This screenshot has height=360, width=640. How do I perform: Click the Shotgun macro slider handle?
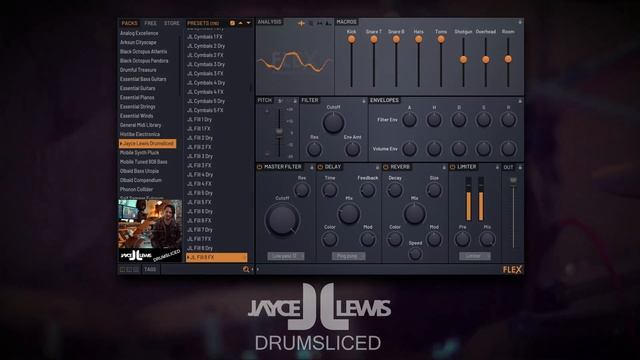(463, 60)
